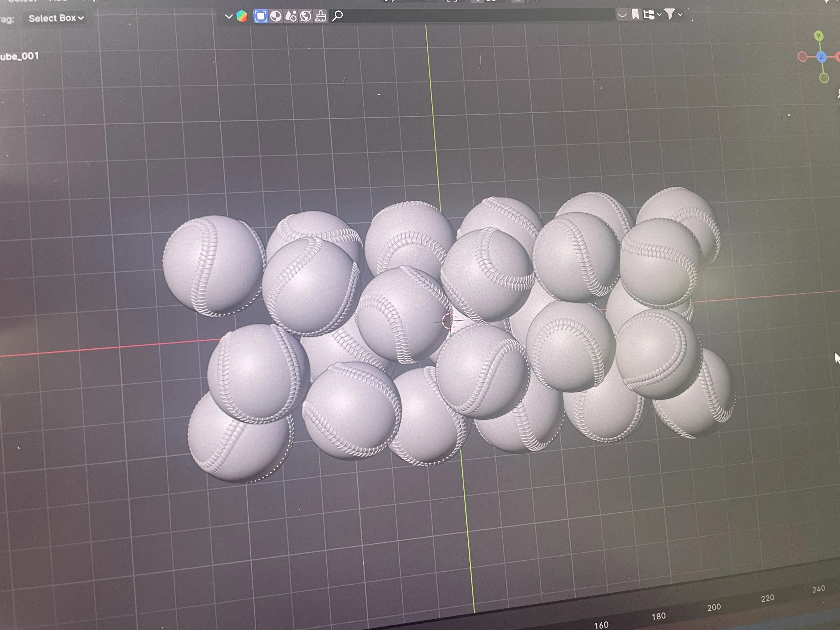Toggle the highlighted square-frame filter button
Screen dimensions: 840x630
260,16
